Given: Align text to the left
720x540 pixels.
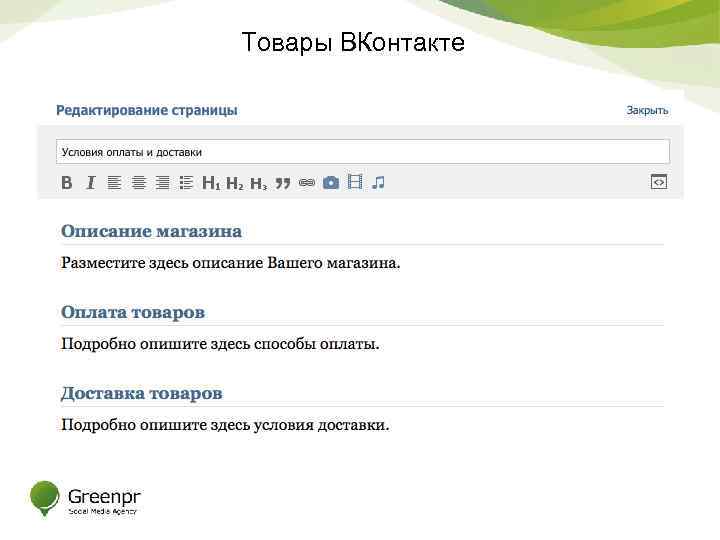Looking at the screenshot, I should 114,183.
